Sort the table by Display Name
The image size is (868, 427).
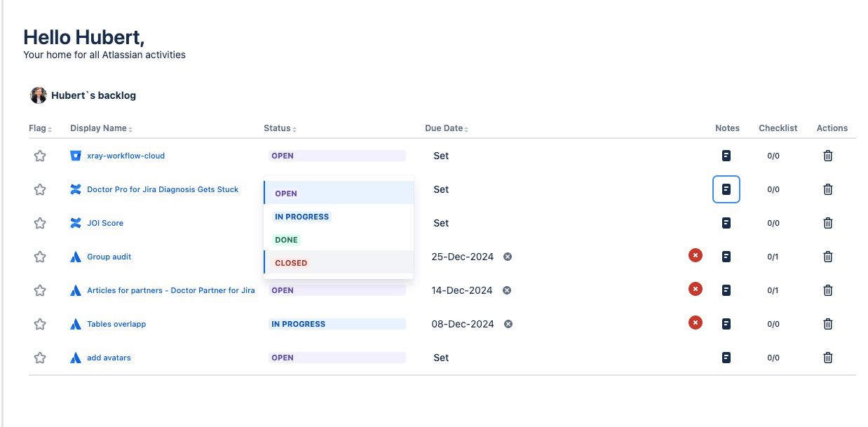pyautogui.click(x=102, y=128)
